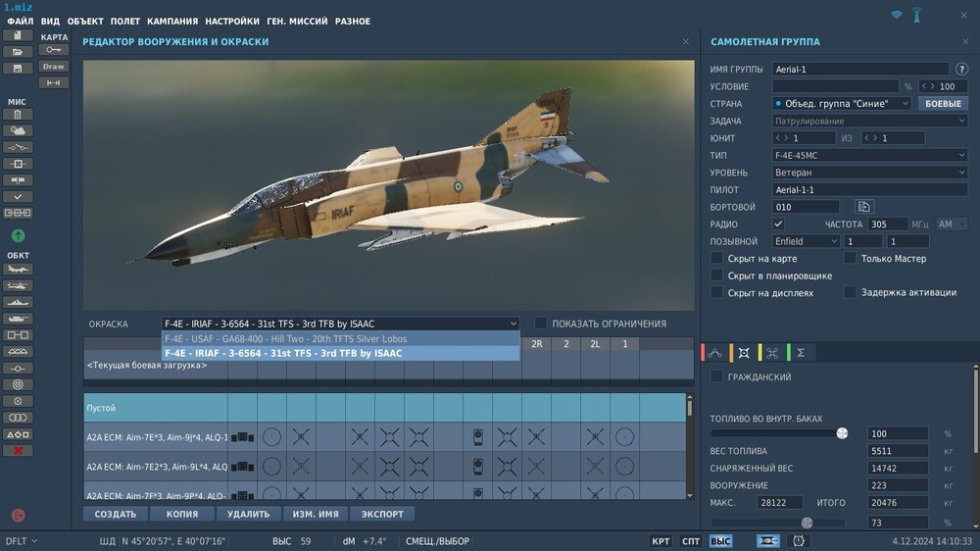
Task: Click the help question mark icon
Action: click(x=961, y=69)
